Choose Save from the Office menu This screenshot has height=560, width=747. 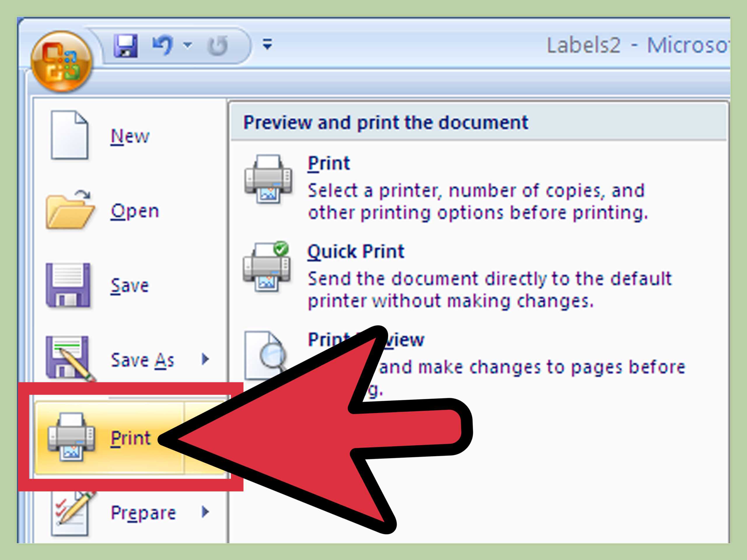[x=130, y=286]
